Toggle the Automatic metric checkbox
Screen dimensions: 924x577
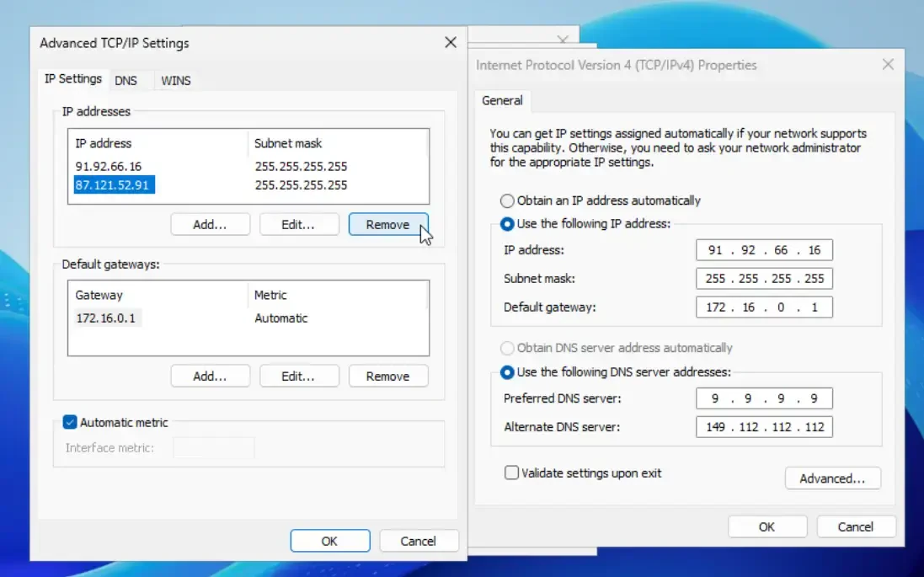[x=71, y=423]
